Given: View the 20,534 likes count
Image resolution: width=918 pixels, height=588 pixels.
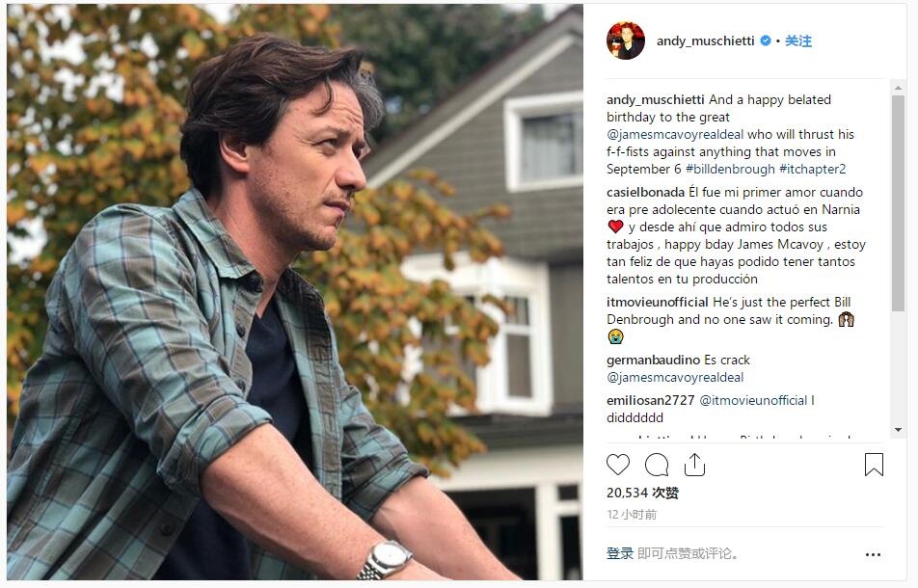Looking at the screenshot, I should pyautogui.click(x=642, y=493).
